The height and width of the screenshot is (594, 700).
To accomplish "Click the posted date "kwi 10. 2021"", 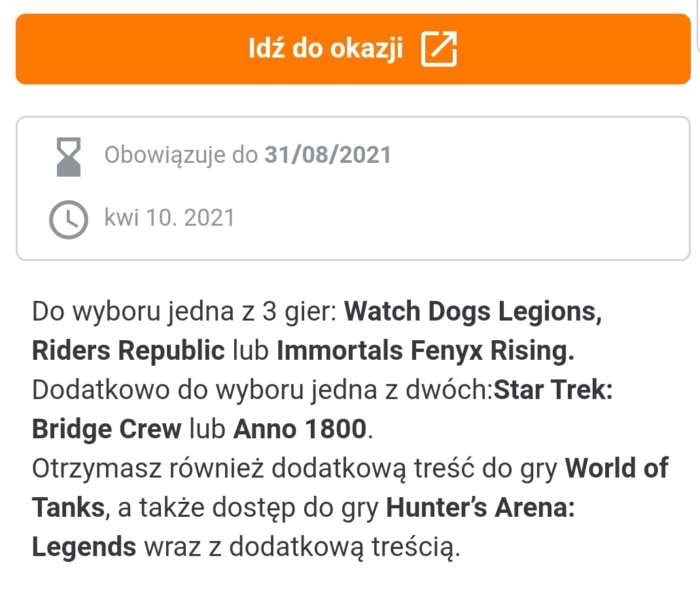I will pos(169,218).
